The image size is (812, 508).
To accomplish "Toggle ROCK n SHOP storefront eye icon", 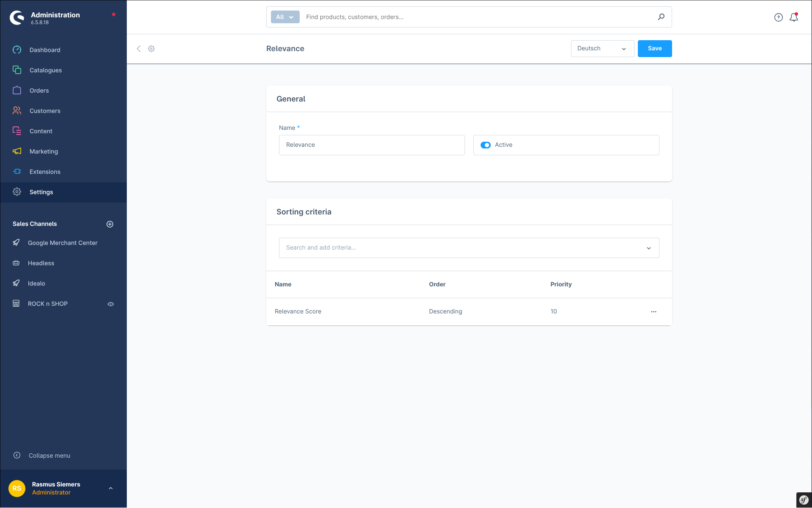I will tap(111, 304).
